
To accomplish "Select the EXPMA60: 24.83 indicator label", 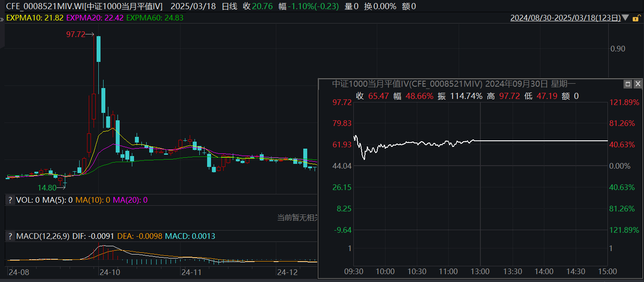I will pos(155,18).
